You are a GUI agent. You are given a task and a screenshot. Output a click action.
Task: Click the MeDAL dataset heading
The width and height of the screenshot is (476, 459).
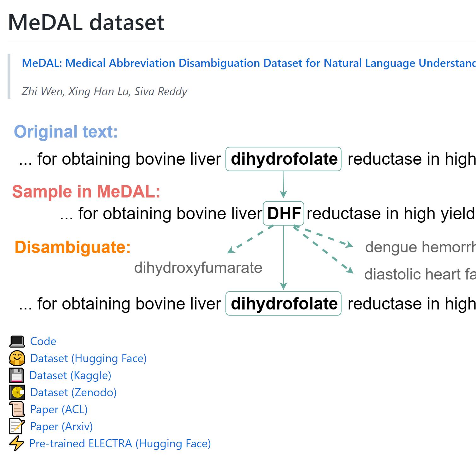pyautogui.click(x=86, y=22)
